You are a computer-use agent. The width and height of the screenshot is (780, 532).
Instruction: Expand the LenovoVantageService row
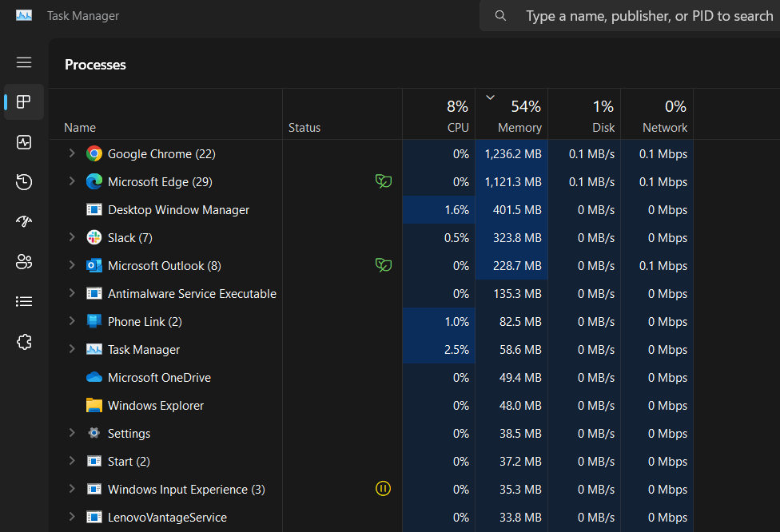tap(72, 517)
